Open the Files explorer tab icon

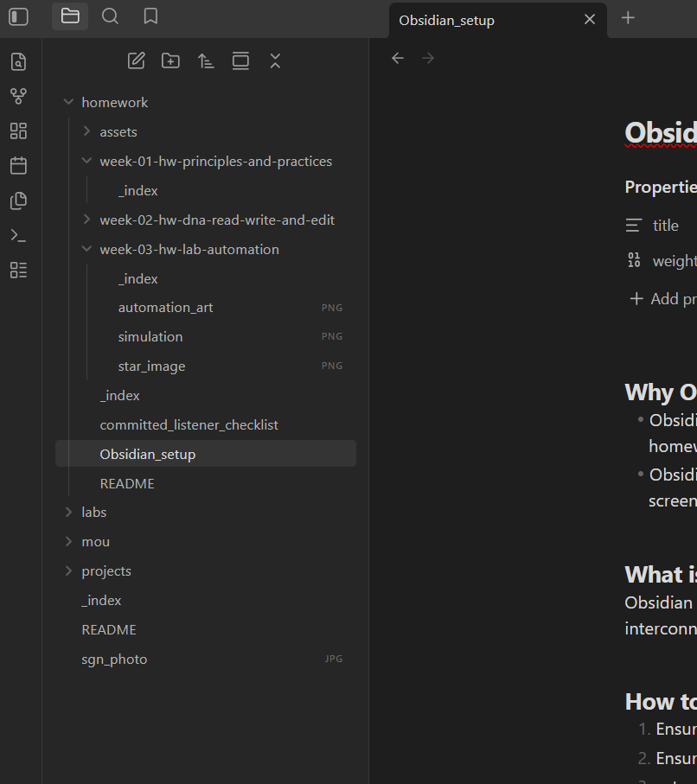click(70, 16)
